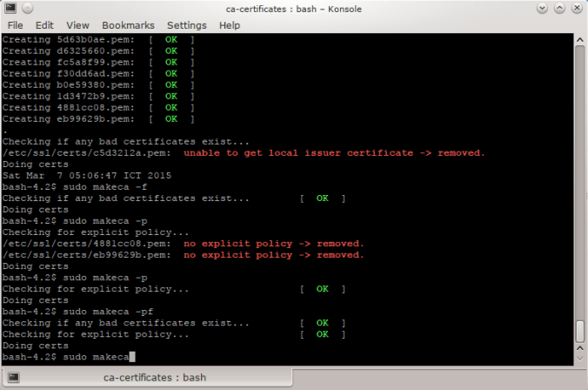This screenshot has height=390, width=588.
Task: Select the ca-certificates : bash tab
Action: point(155,378)
